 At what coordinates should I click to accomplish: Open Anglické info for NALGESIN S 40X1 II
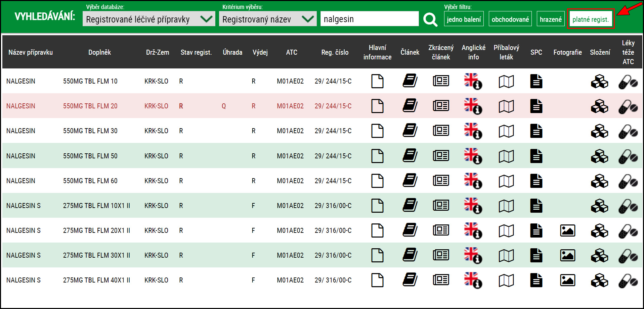pos(473,280)
